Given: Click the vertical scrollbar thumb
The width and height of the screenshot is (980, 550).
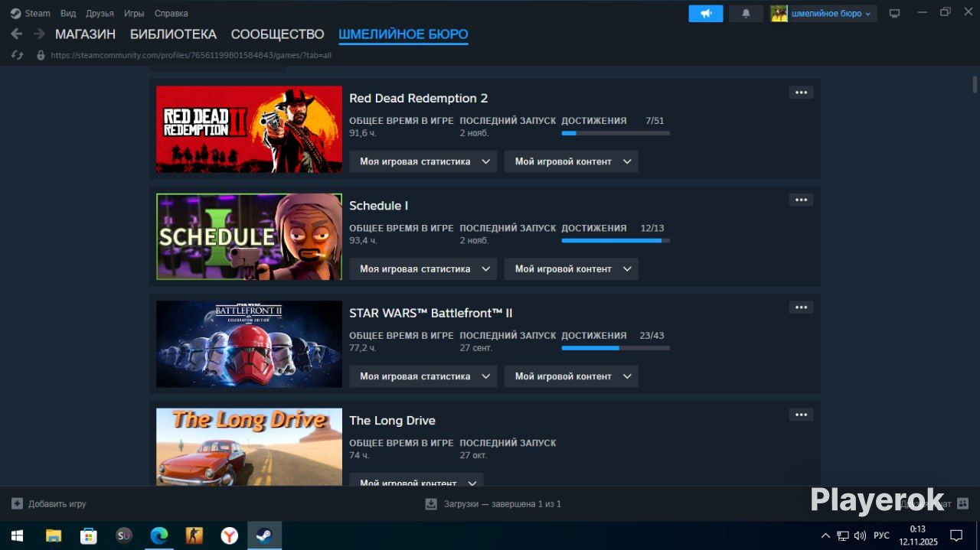Looking at the screenshot, I should click(x=975, y=83).
